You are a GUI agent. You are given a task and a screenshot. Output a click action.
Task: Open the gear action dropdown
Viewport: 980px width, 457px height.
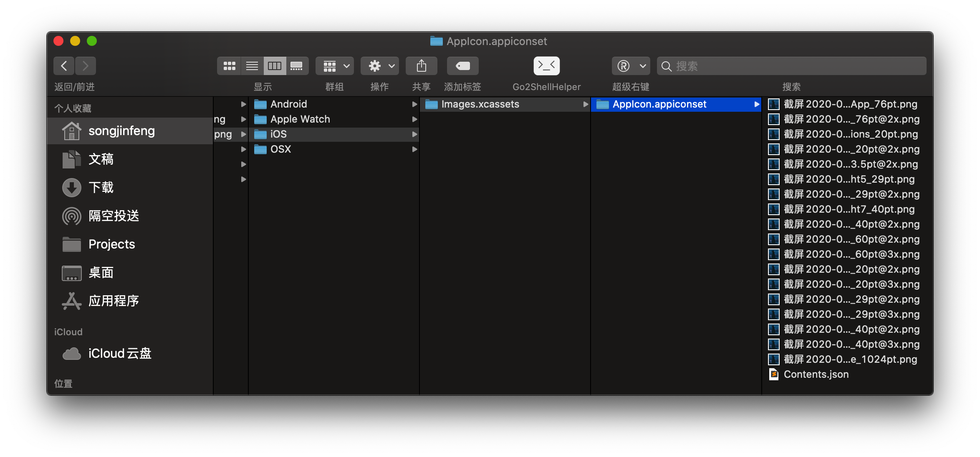[x=379, y=66]
